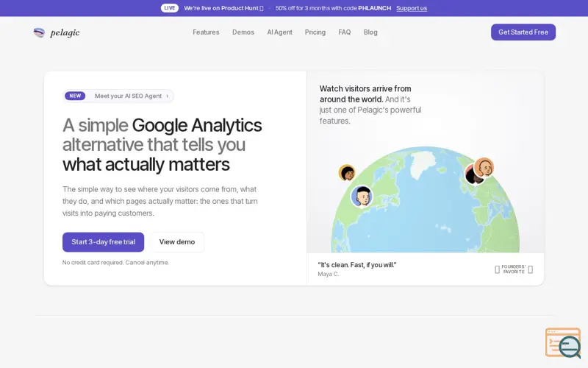Open the FAQ nav link
This screenshot has width=588, height=368.
point(344,32)
